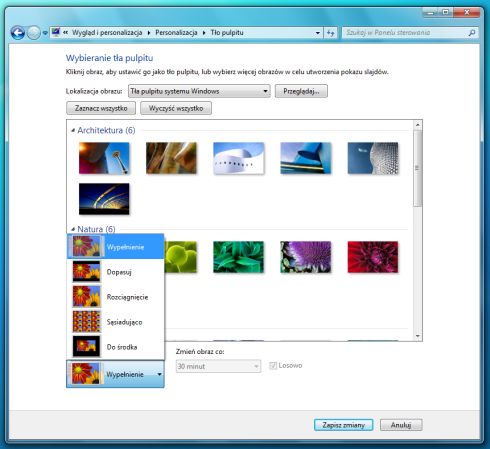Click 'Zaznacz wszystko' button
490x449 pixels.
(x=101, y=108)
